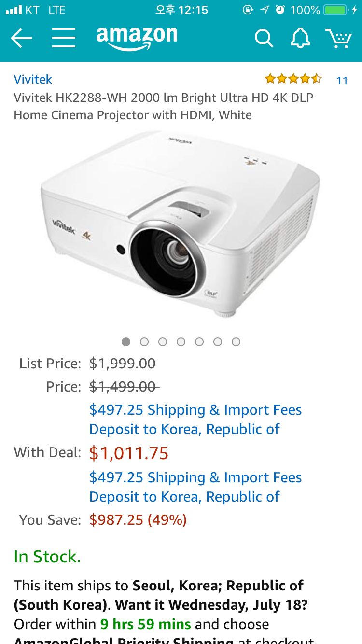Tap the Vivitek HK2288-WH product title
362x644 pixels.
164,106
